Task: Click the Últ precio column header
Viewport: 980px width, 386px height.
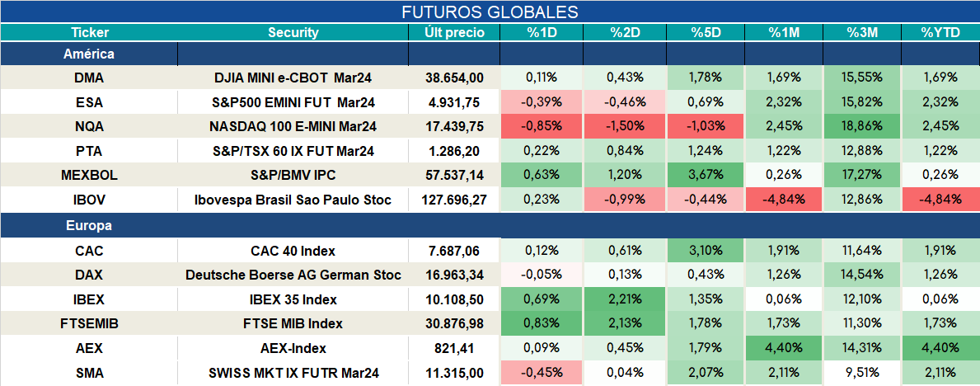Action: pos(454,33)
